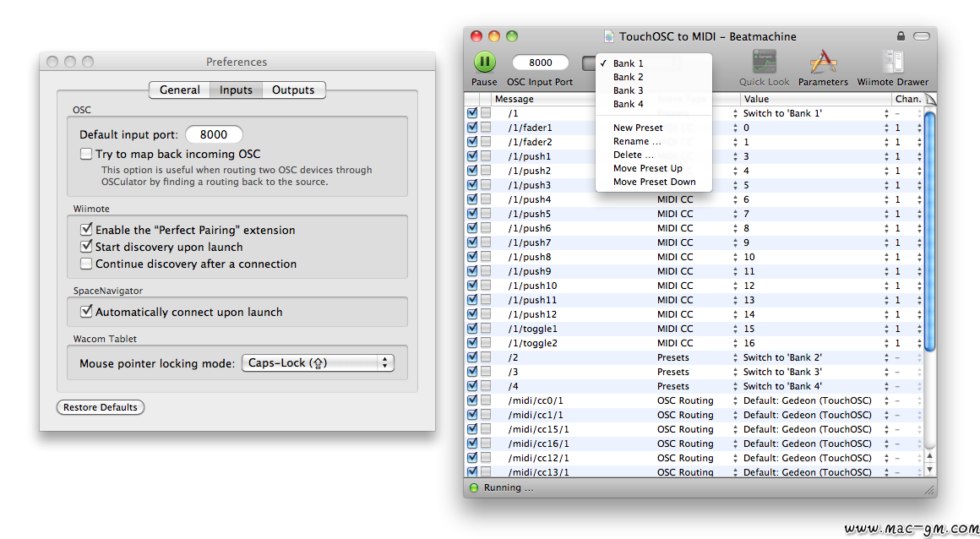Viewport: 980px width, 539px height.
Task: Check the second checkbox on /1/push9 row
Action: click(486, 270)
